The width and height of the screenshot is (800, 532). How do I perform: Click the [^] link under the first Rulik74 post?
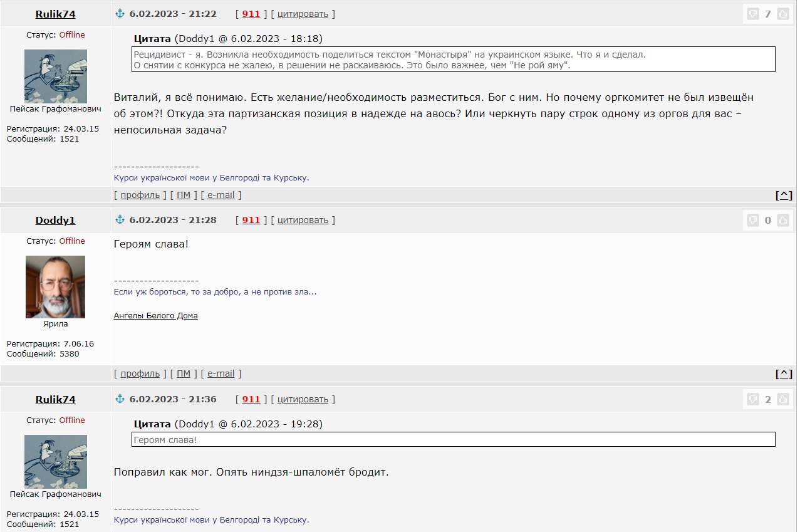[x=784, y=195]
